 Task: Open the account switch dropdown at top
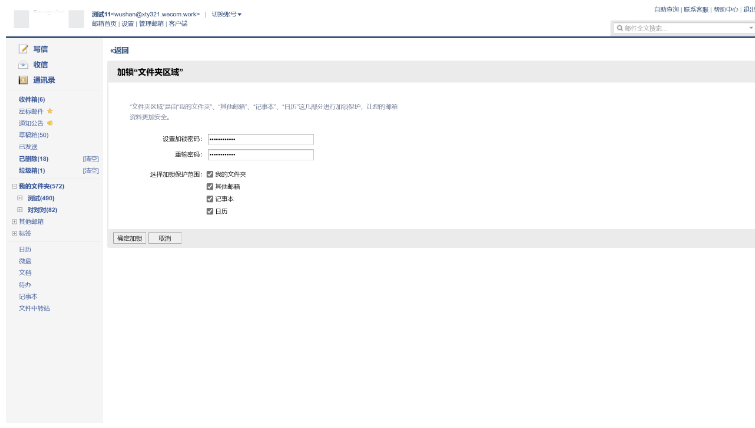pos(227,14)
